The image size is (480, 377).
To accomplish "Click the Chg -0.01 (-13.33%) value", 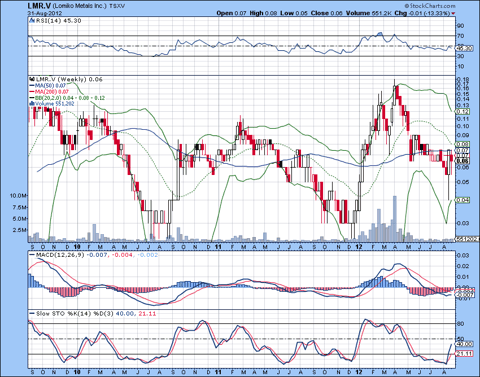I will [x=422, y=13].
